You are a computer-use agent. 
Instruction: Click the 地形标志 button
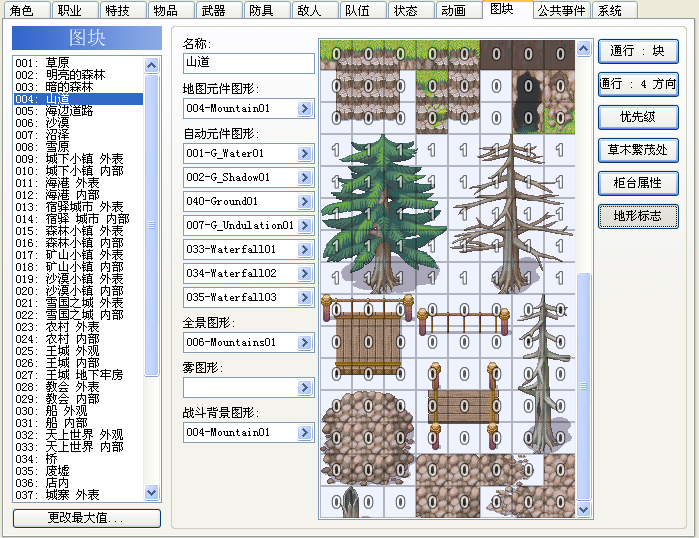(x=638, y=216)
